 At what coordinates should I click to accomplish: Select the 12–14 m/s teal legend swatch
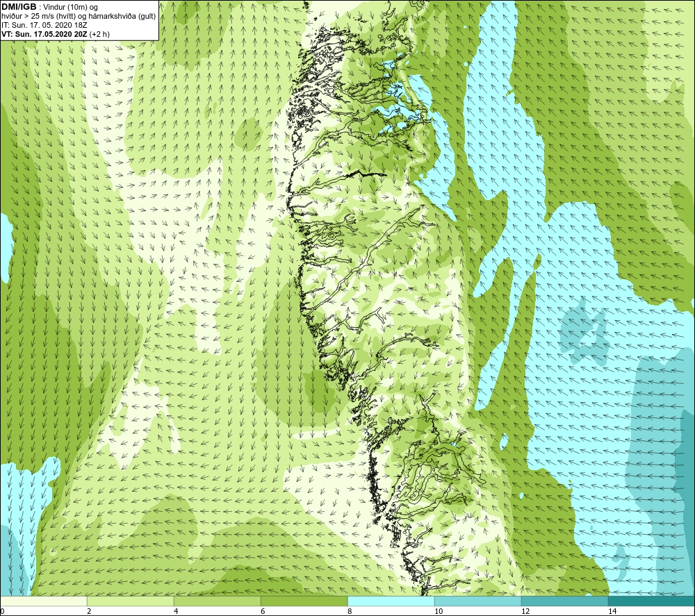tap(564, 601)
